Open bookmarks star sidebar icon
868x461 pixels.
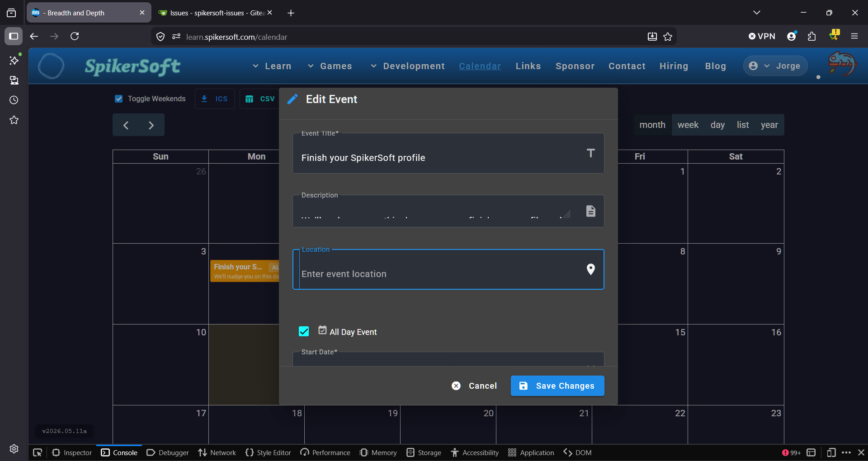[x=14, y=120]
